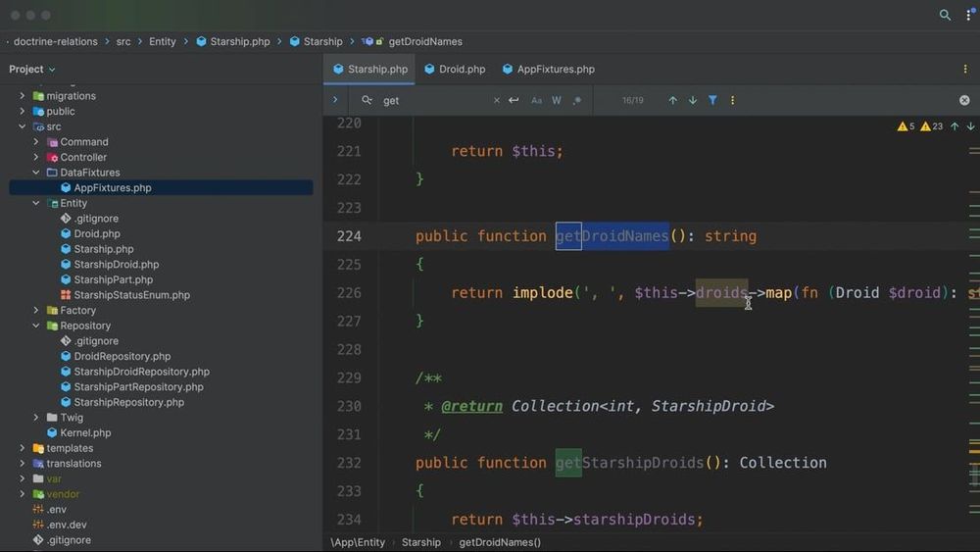
Task: Open Kernel.php in the project tree
Action: (85, 432)
